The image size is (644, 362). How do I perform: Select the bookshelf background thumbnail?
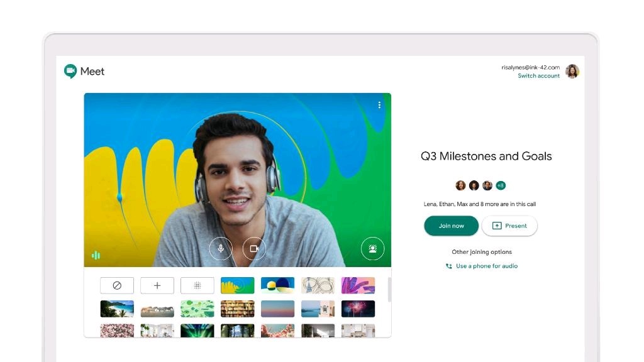237,308
